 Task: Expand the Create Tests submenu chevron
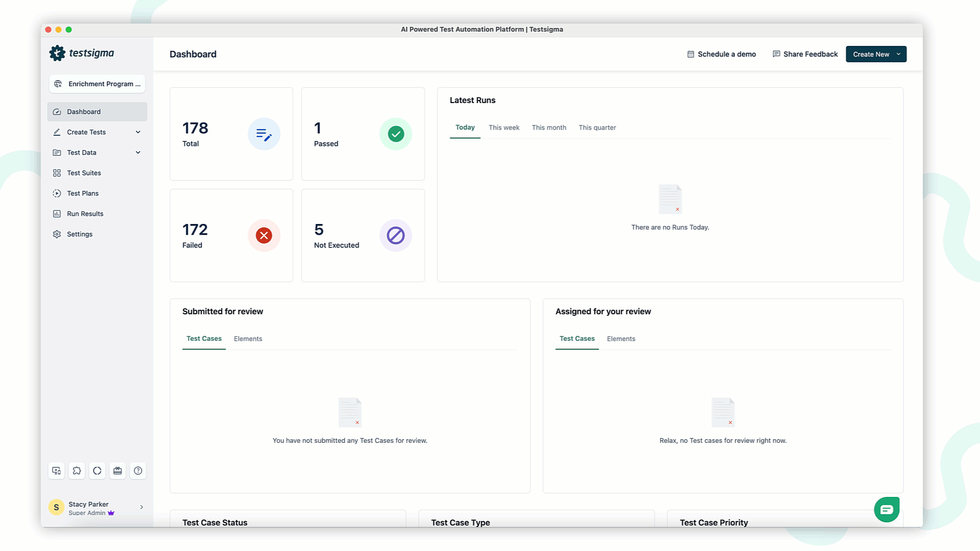point(138,132)
